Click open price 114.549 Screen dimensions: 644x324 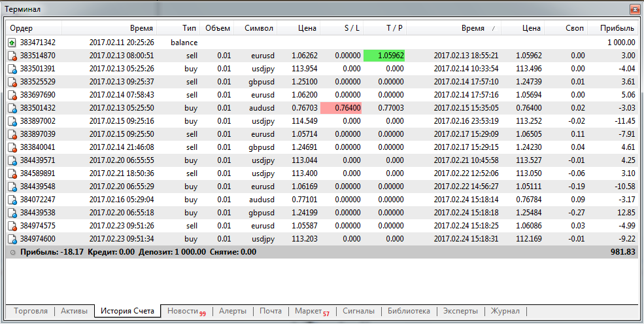304,121
